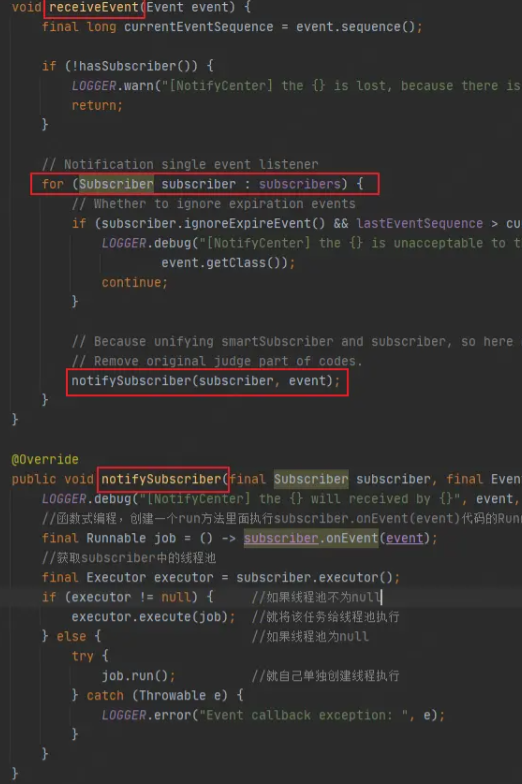
Task: Click Chinese comment '就将该任务给线程池执行'
Action: pyautogui.click(x=326, y=617)
